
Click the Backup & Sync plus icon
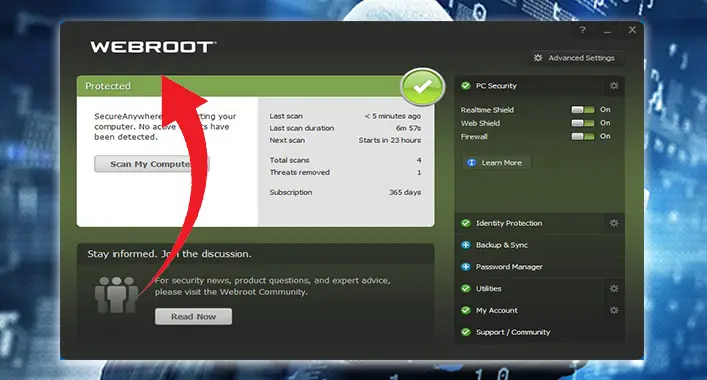pyautogui.click(x=466, y=245)
